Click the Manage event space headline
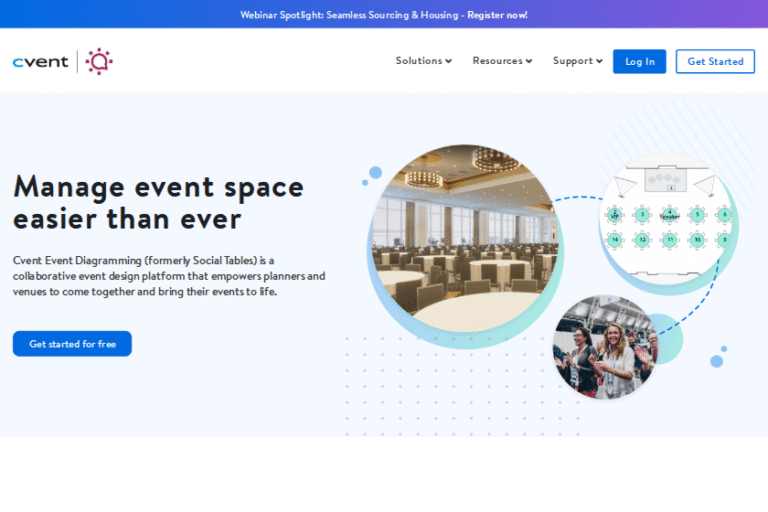 tap(158, 203)
